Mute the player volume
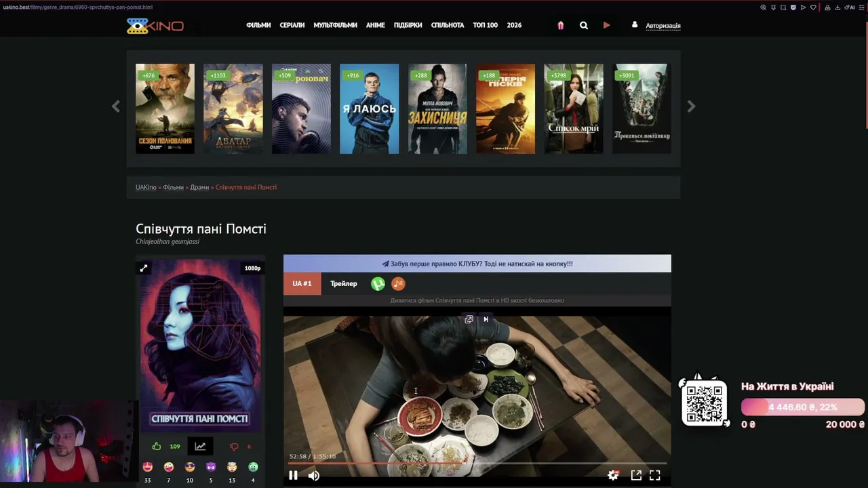This screenshot has height=488, width=868. (313, 475)
